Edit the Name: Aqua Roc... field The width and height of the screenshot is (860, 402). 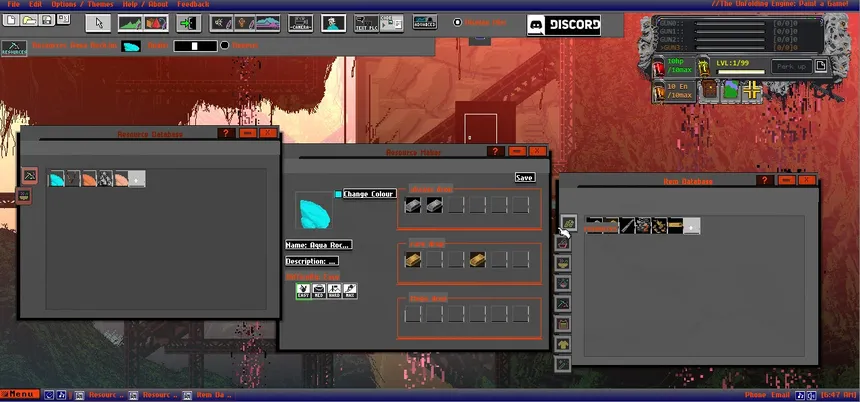[319, 245]
